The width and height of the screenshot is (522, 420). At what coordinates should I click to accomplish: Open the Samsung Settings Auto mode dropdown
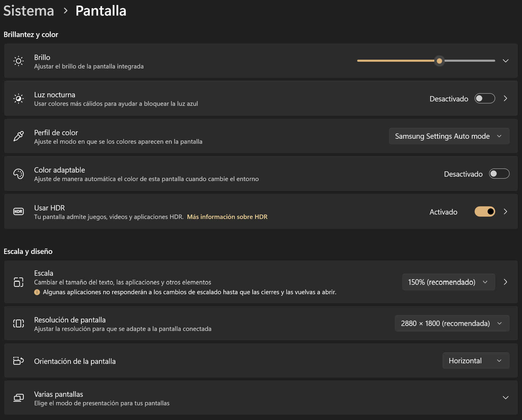pos(449,136)
